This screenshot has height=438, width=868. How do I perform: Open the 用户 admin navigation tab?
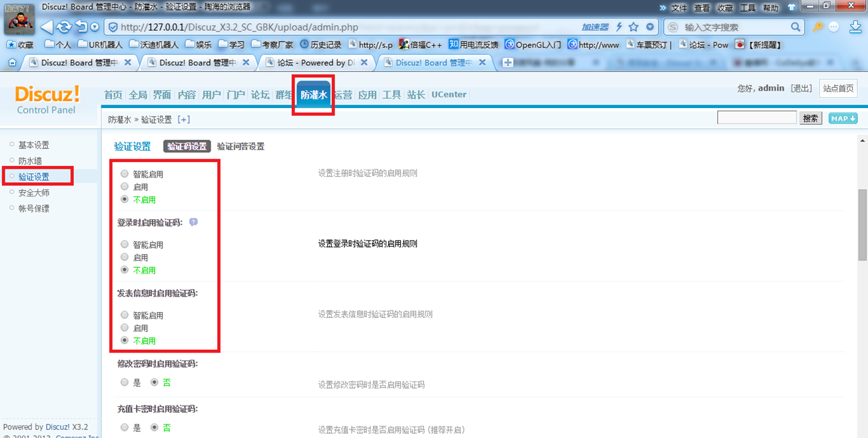211,95
